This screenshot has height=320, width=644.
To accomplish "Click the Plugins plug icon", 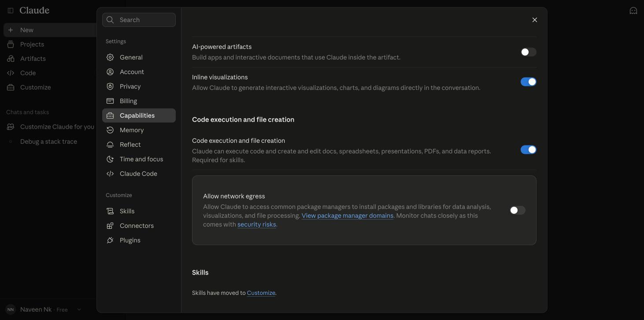I will [x=110, y=240].
